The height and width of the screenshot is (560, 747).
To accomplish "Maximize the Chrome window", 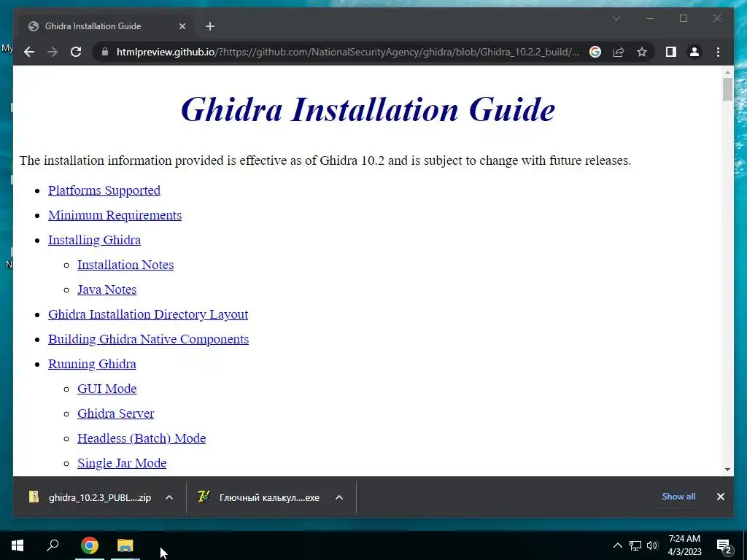I will click(x=684, y=18).
